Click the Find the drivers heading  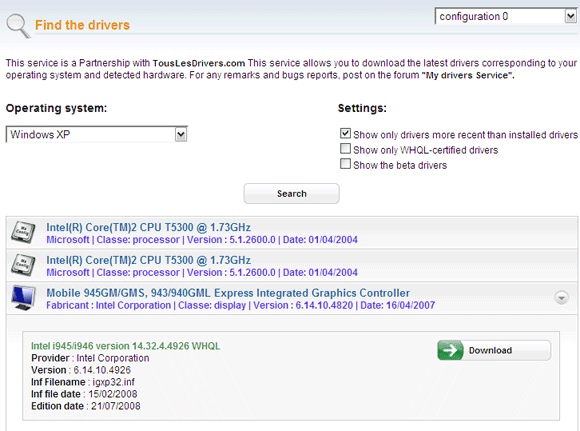coord(82,25)
